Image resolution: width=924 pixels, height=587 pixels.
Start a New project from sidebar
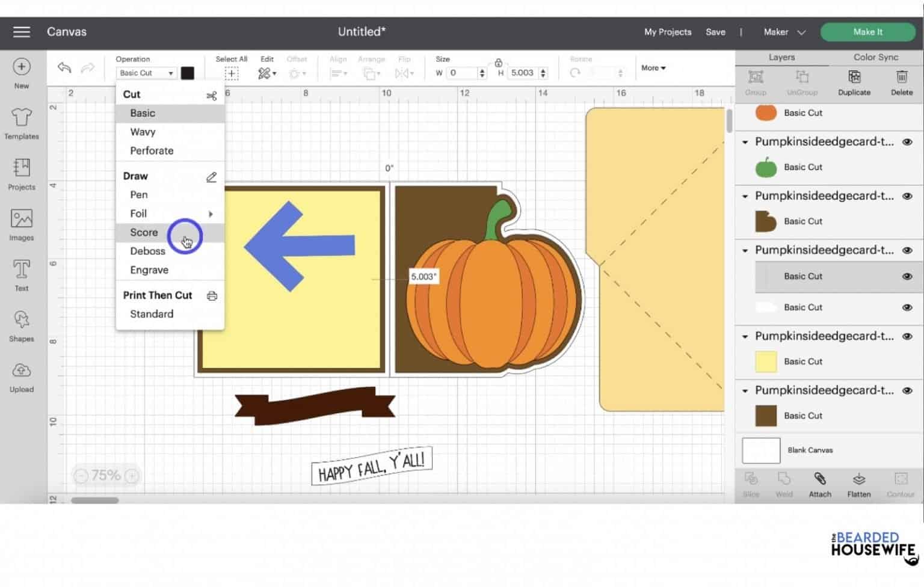[21, 72]
